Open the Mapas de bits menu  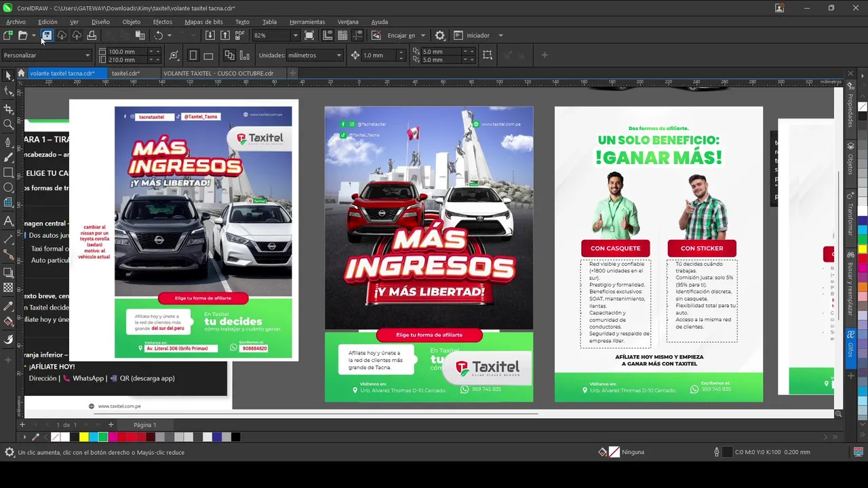[203, 22]
